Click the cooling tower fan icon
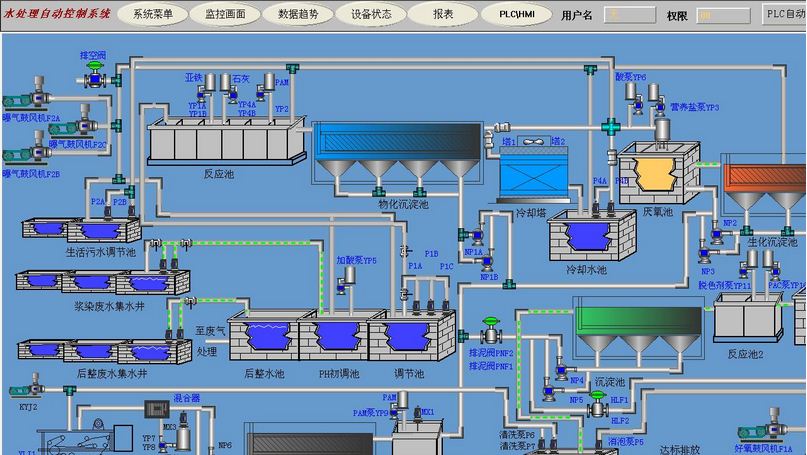The width and height of the screenshot is (807, 455). click(534, 142)
